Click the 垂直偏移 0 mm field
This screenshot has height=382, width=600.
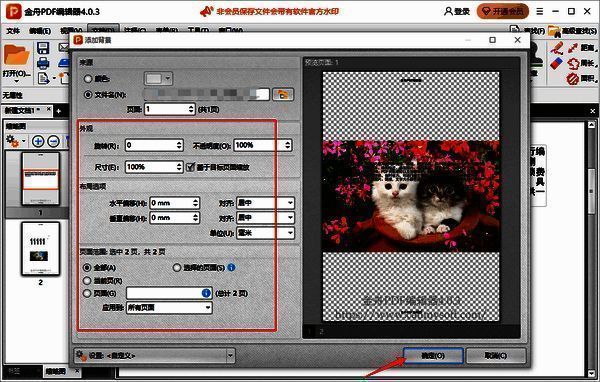click(174, 218)
